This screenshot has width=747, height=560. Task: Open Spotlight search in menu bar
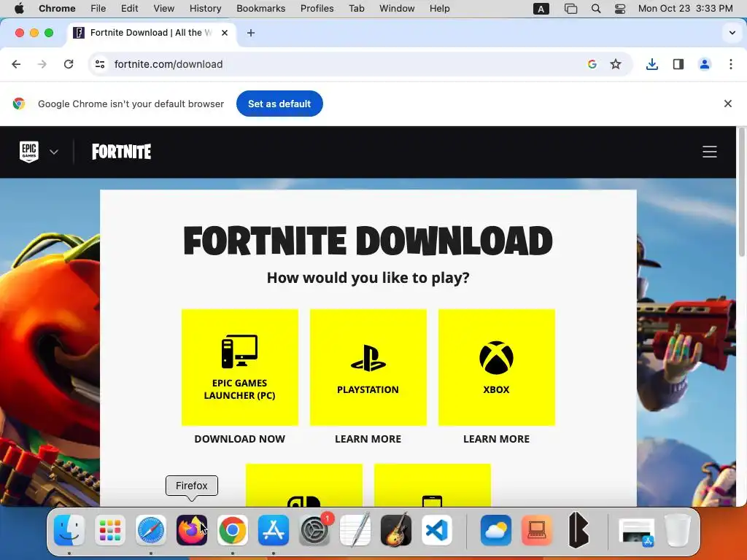[595, 9]
